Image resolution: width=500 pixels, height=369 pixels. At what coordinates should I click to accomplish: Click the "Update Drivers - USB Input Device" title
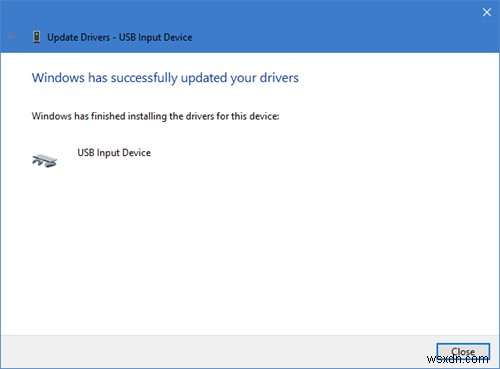coord(120,37)
